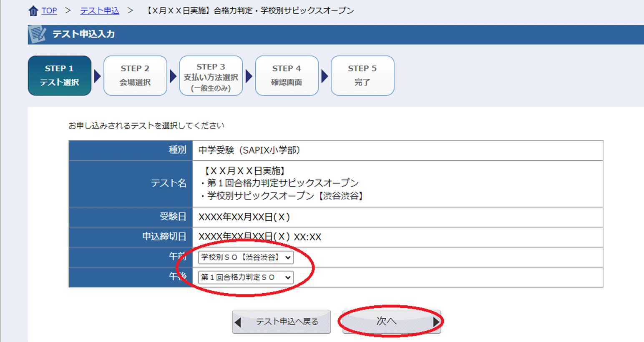The width and height of the screenshot is (644, 342).
Task: Click the arrow icon between STEP 2 and STEP 3
Action: (172, 75)
